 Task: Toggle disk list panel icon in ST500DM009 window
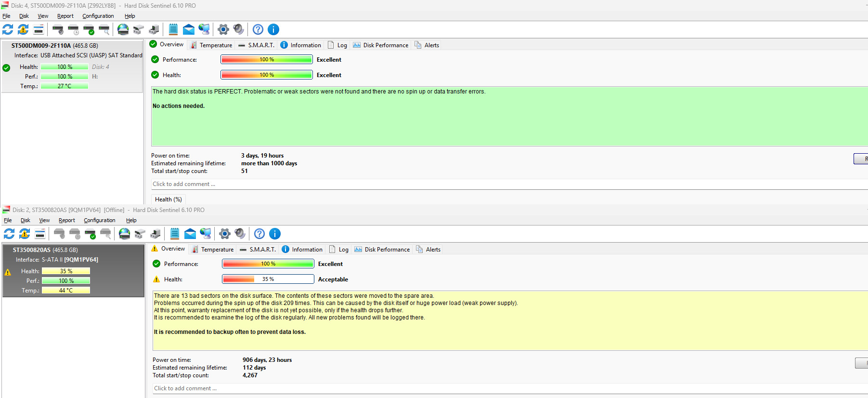click(x=39, y=29)
